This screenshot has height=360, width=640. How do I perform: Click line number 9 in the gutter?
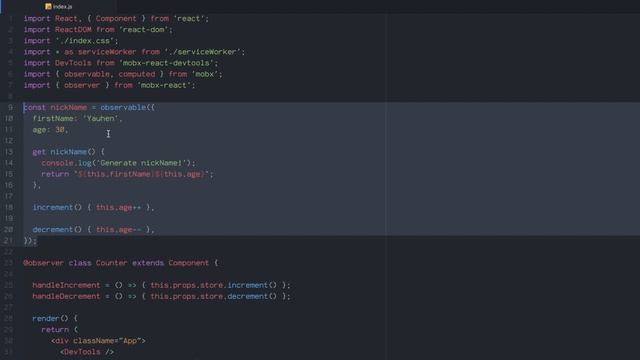pyautogui.click(x=10, y=108)
